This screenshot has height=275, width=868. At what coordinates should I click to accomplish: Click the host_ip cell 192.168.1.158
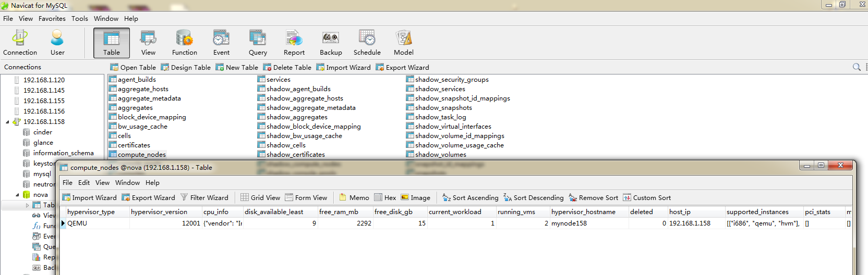click(x=696, y=223)
